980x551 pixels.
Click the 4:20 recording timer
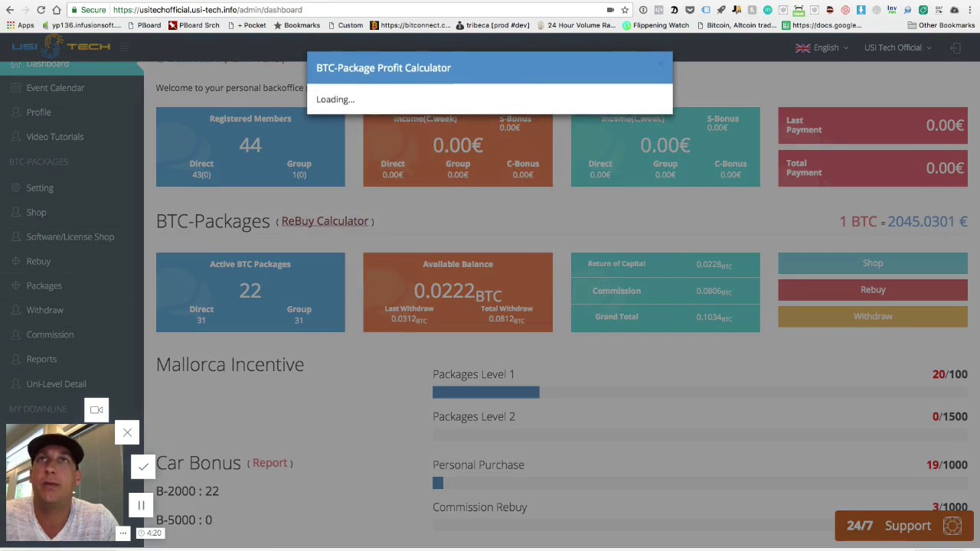click(150, 533)
